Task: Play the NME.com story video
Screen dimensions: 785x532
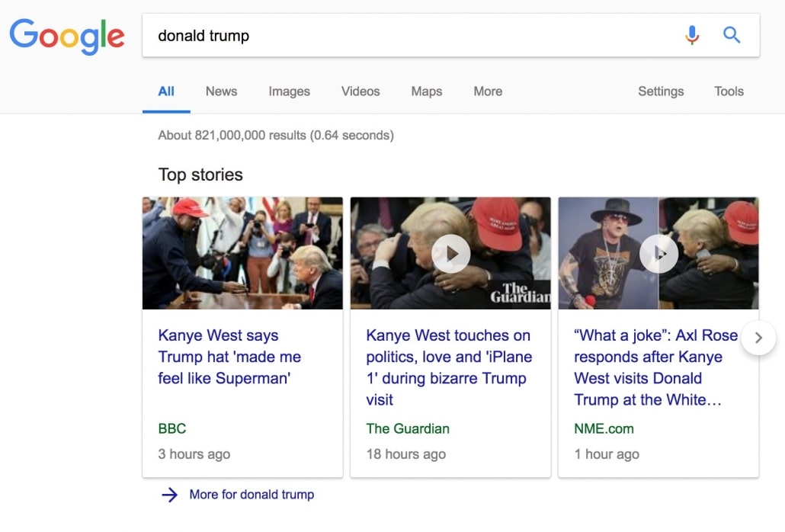Action: coord(658,253)
